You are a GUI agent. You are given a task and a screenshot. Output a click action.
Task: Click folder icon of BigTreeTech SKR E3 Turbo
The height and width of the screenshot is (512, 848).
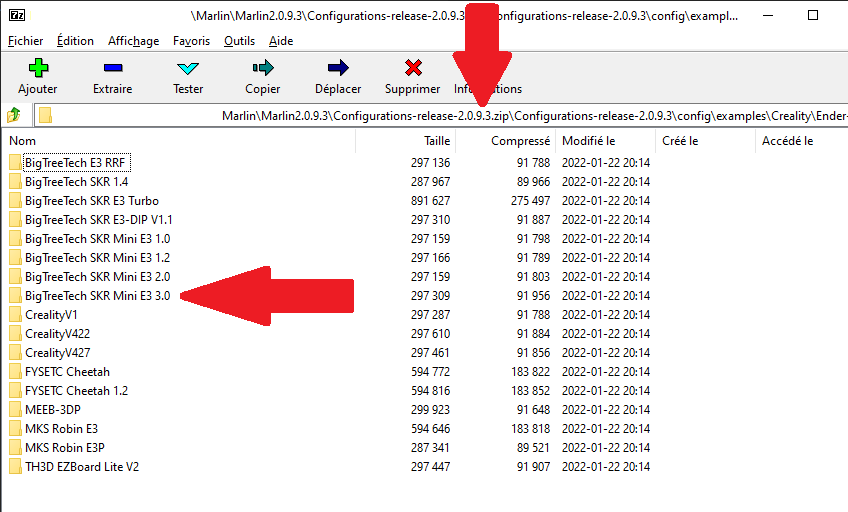[x=16, y=201]
